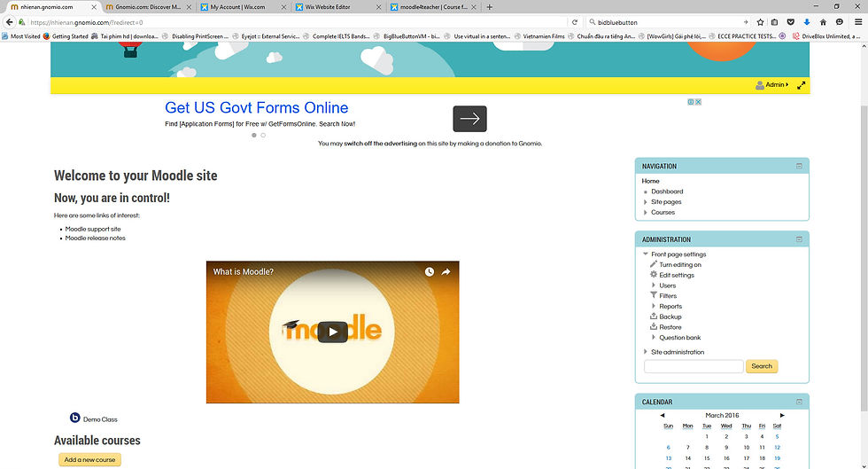This screenshot has height=469, width=868.
Task: Reload the page with the refresh icon
Action: pyautogui.click(x=575, y=22)
